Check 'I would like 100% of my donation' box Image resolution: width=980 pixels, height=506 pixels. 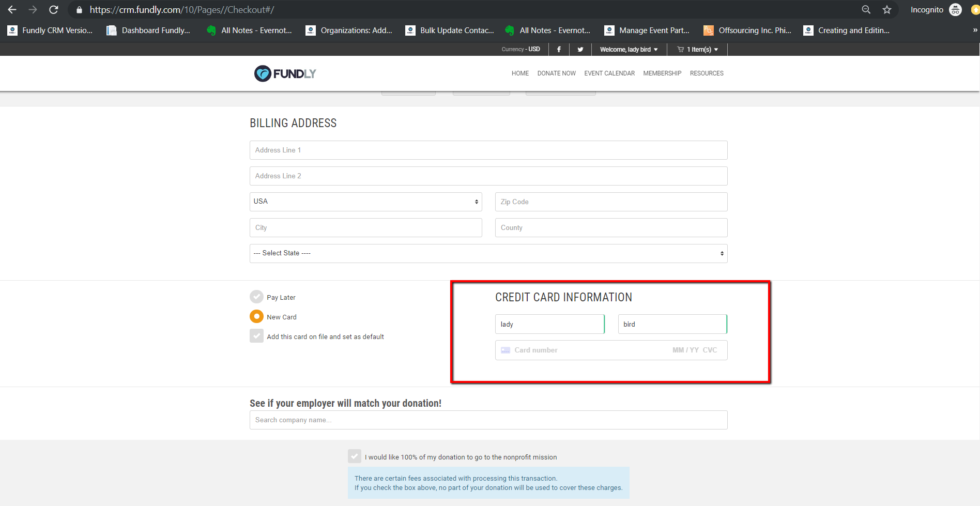coord(355,456)
